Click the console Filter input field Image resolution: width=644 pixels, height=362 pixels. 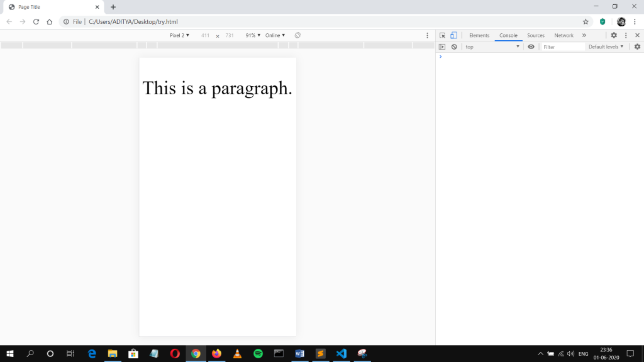click(x=563, y=47)
